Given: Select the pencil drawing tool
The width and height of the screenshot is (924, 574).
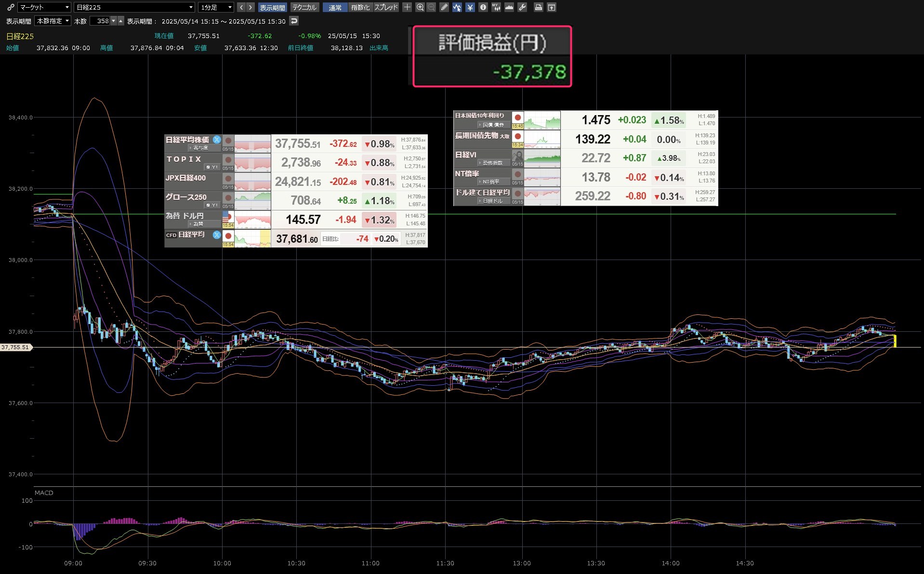Looking at the screenshot, I should [444, 7].
